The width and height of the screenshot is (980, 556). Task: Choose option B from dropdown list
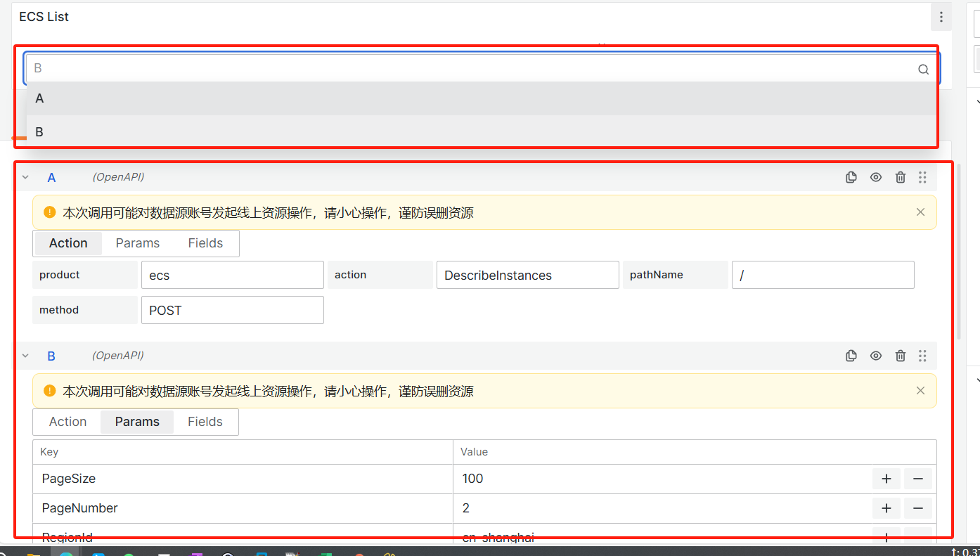[482, 131]
